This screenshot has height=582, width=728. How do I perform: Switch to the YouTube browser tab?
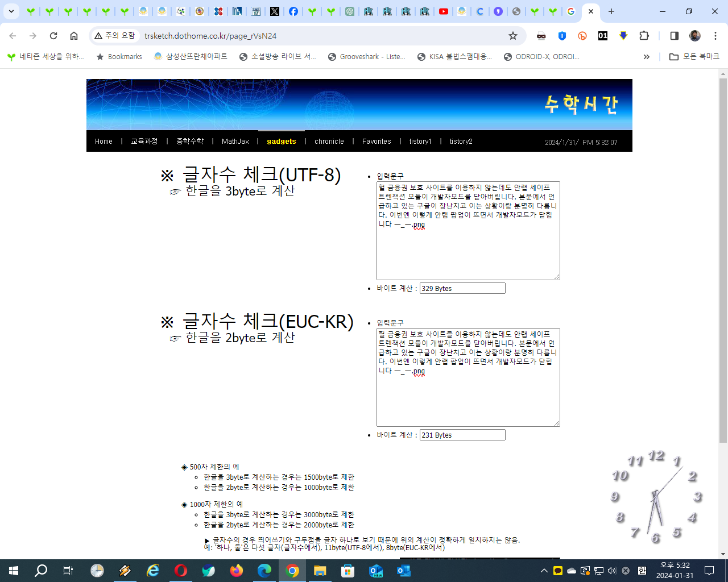tap(444, 11)
